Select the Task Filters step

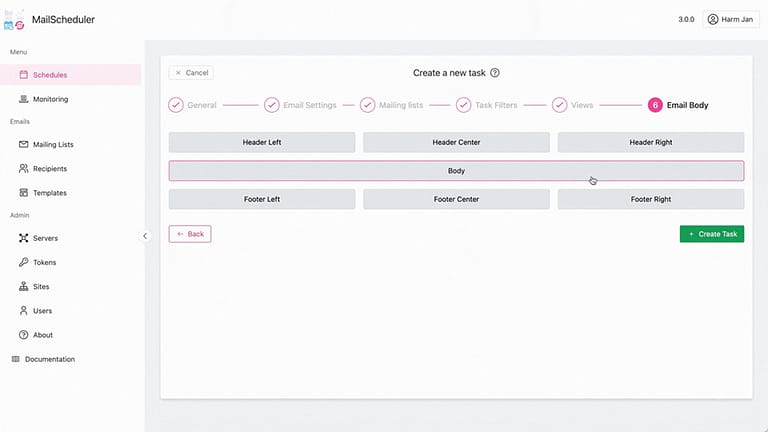click(492, 105)
